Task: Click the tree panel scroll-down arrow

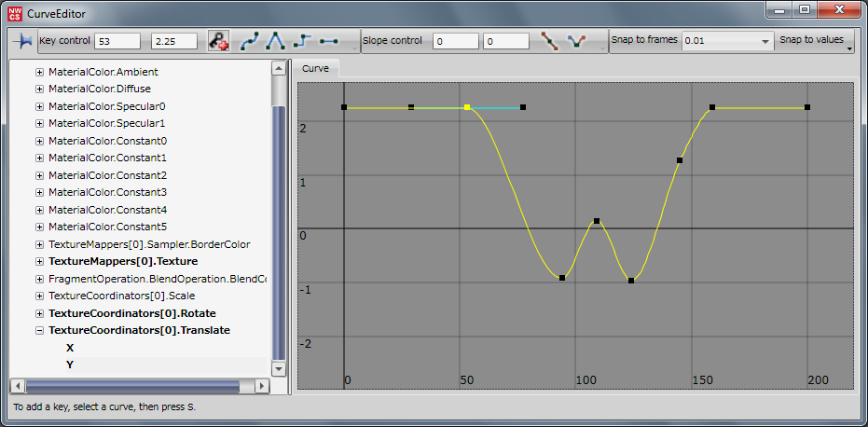Action: (x=279, y=369)
